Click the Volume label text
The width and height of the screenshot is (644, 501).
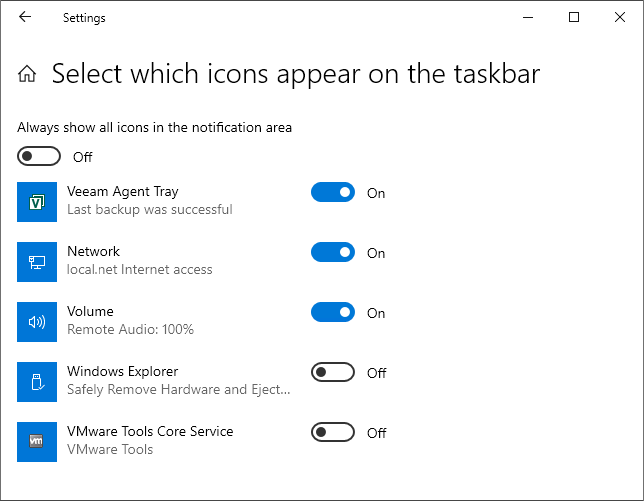tap(90, 311)
